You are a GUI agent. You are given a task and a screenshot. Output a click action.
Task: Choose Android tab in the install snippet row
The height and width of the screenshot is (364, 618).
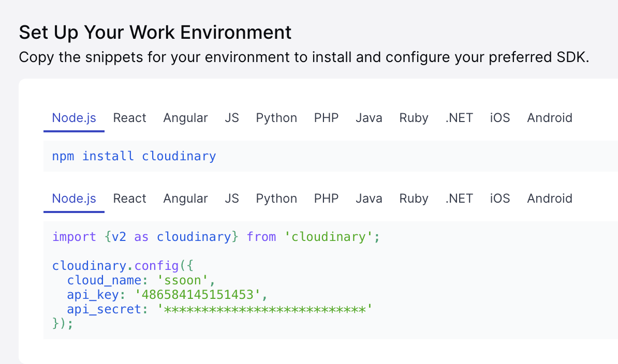(x=550, y=118)
